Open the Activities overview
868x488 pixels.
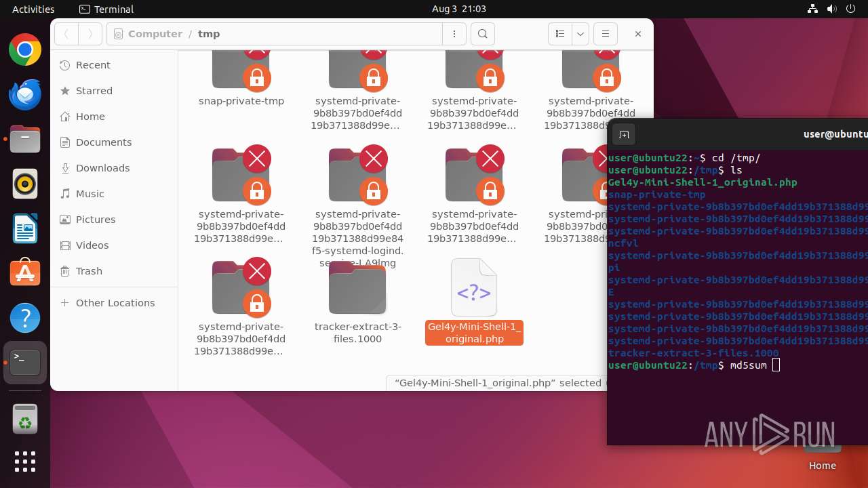(x=33, y=9)
